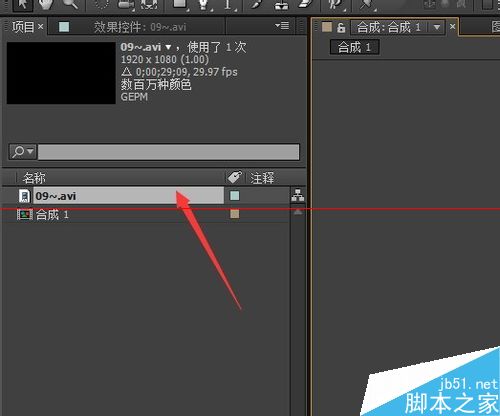Screen dimensions: 500x416
Task: Click the 09~.avi file type icon
Action: 24,196
